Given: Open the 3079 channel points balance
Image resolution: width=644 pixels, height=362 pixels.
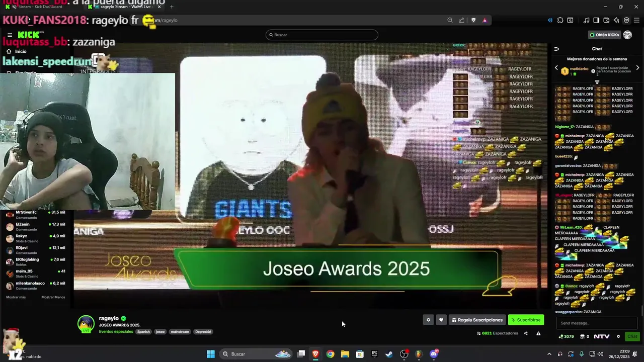Looking at the screenshot, I should click(567, 336).
